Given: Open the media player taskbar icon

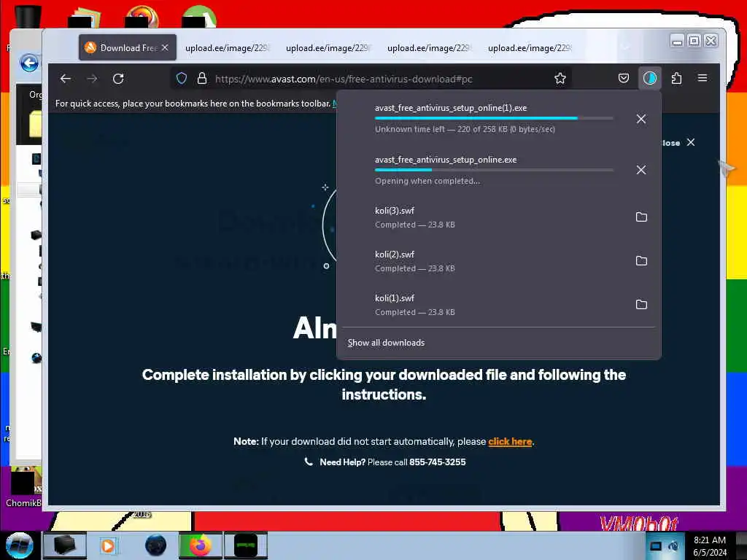Looking at the screenshot, I should point(108,545).
